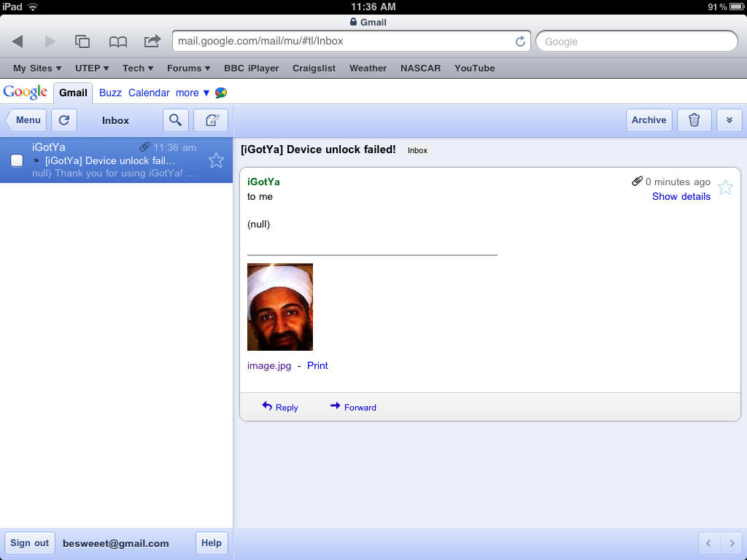Open the Safari pages switcher icon
The image size is (747, 560).
[82, 42]
